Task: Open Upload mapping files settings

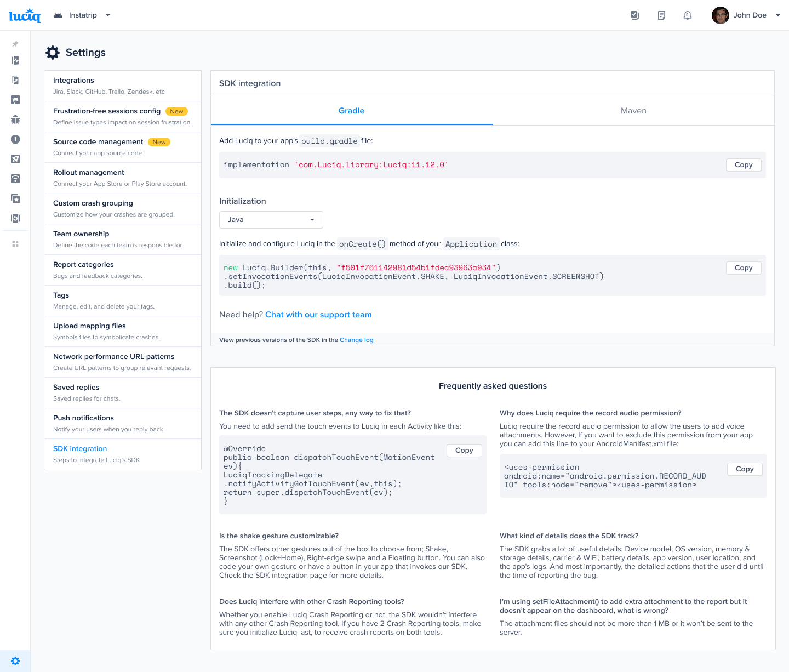Action: (x=123, y=331)
